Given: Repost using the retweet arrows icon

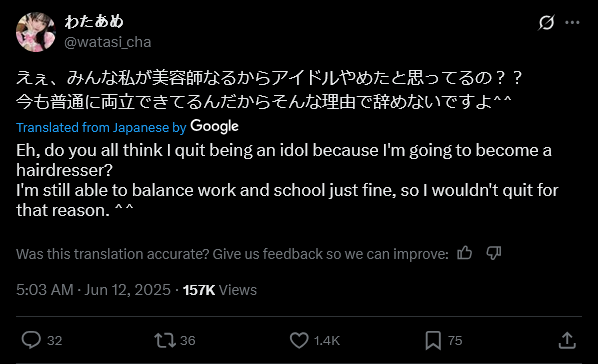Looking at the screenshot, I should coord(165,340).
